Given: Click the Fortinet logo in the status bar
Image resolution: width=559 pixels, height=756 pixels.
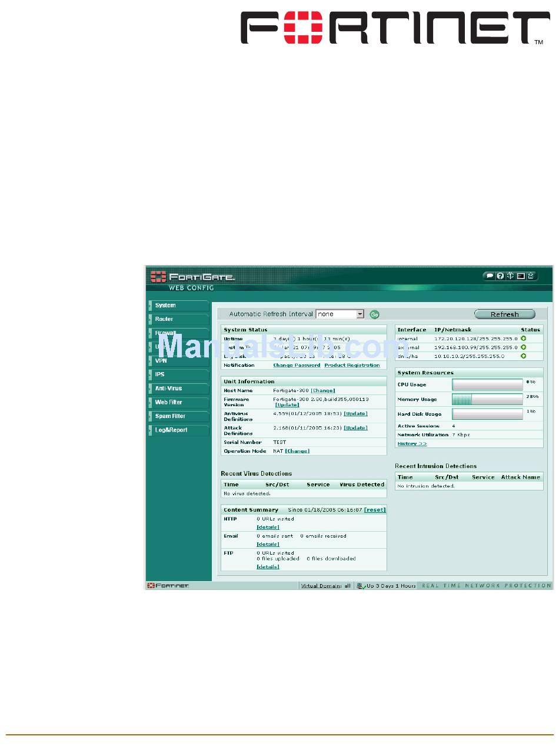Looking at the screenshot, I should coord(168,585).
